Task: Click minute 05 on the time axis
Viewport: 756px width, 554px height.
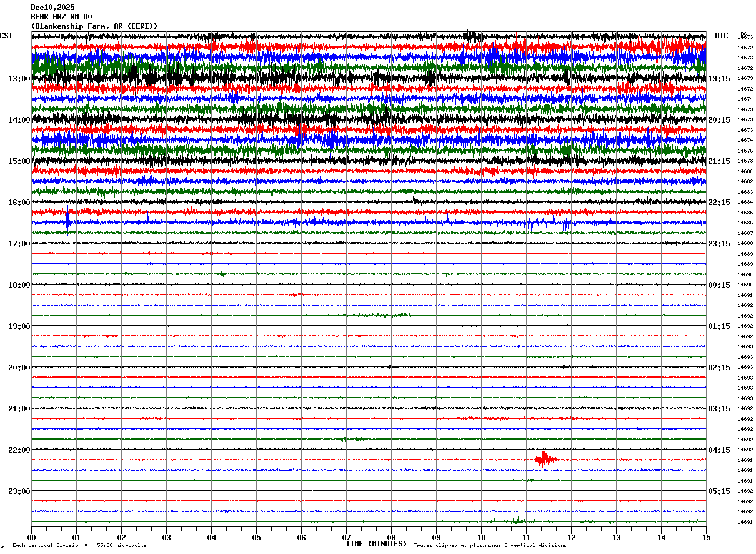Action: [x=256, y=537]
